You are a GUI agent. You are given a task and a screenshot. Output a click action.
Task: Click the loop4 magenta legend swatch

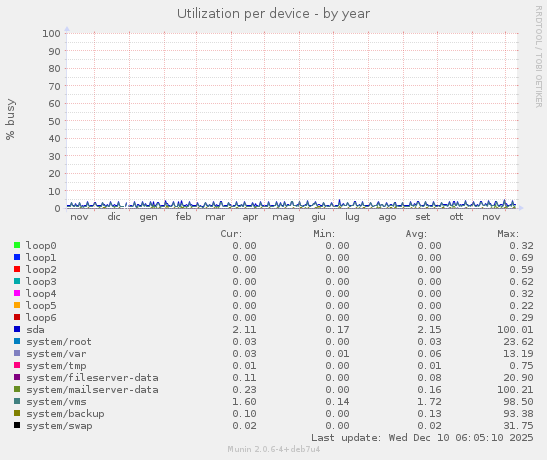pyautogui.click(x=17, y=293)
